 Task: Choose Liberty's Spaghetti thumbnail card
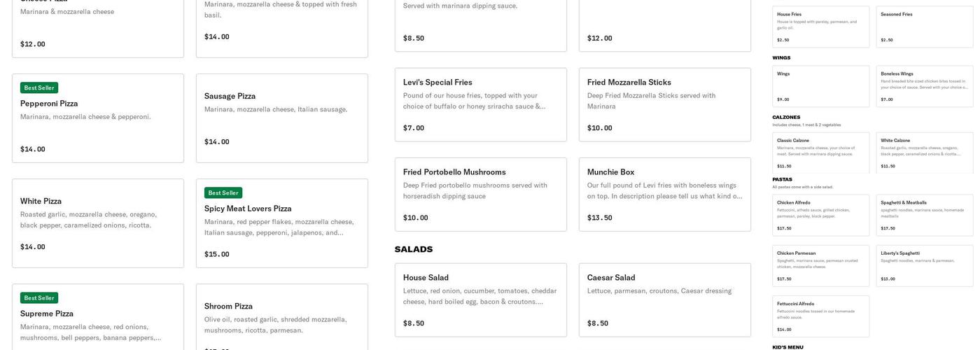point(924,265)
